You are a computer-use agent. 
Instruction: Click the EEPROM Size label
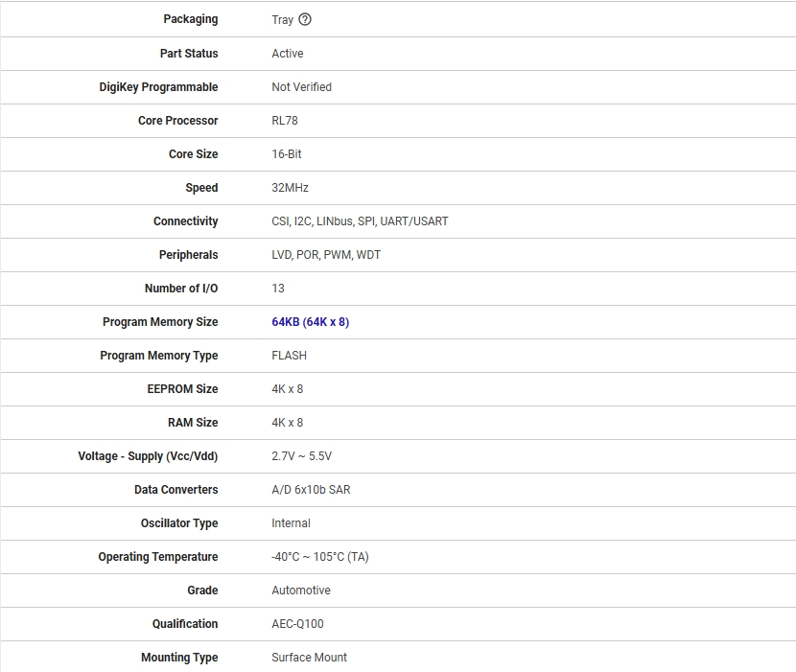(182, 389)
